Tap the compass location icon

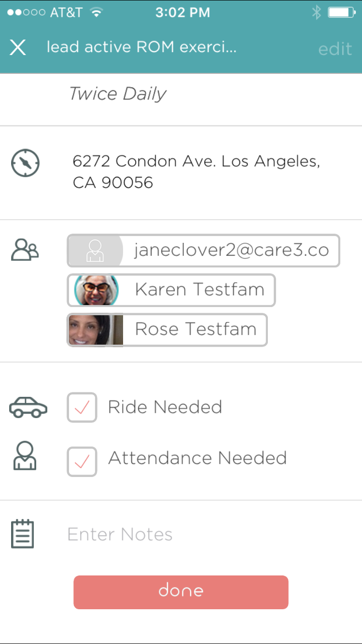click(x=25, y=163)
